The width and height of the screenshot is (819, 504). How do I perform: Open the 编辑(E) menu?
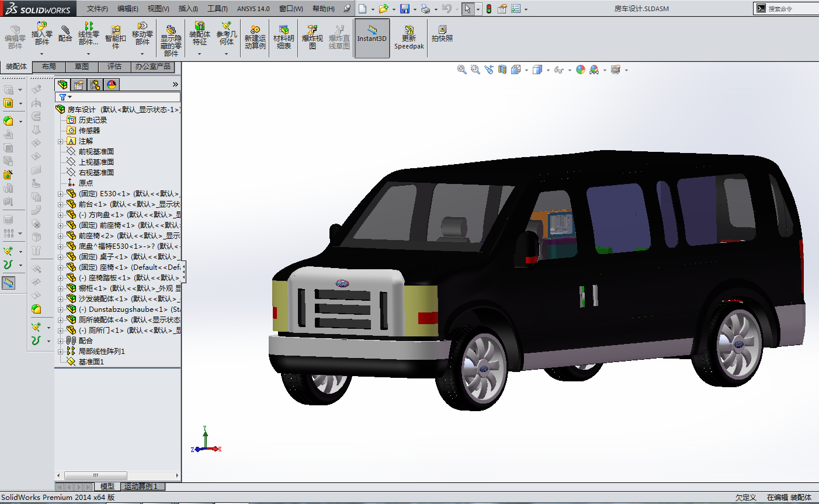pyautogui.click(x=128, y=9)
